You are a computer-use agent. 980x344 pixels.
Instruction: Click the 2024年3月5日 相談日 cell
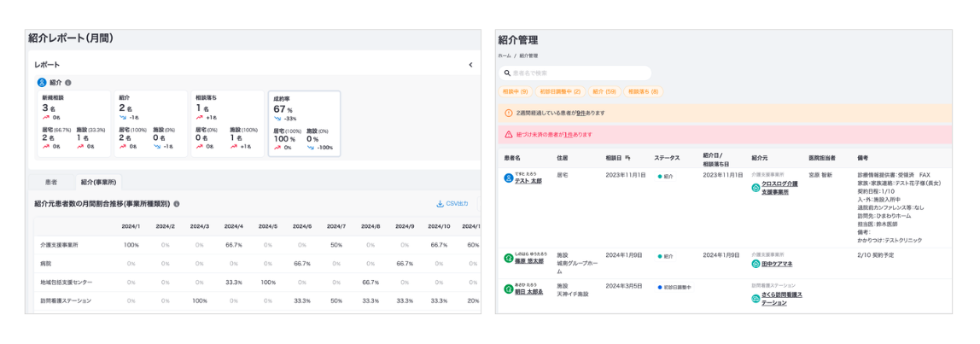(x=624, y=286)
